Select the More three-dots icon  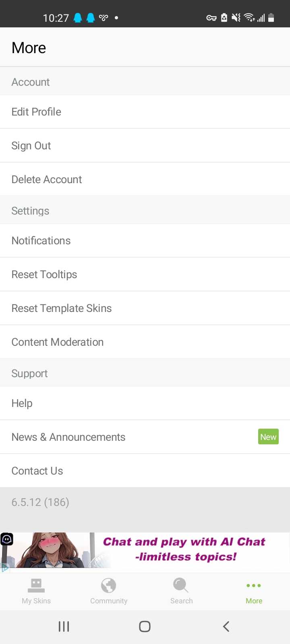pyautogui.click(x=254, y=586)
